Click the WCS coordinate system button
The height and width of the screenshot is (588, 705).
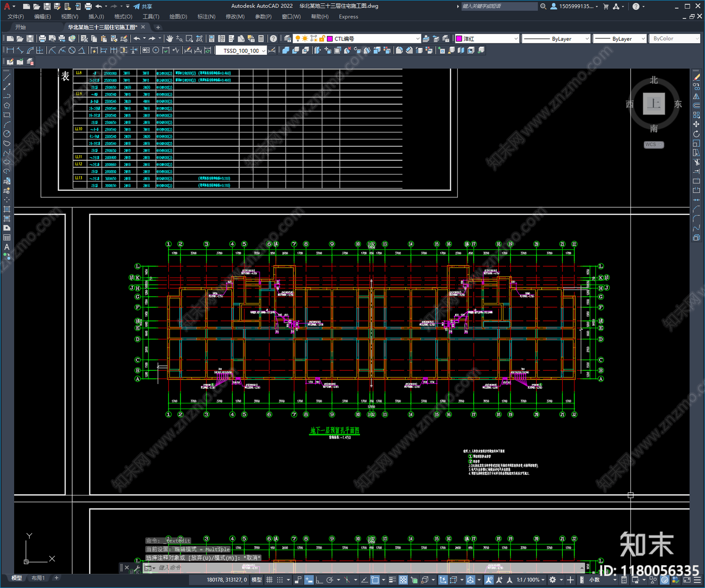653,145
